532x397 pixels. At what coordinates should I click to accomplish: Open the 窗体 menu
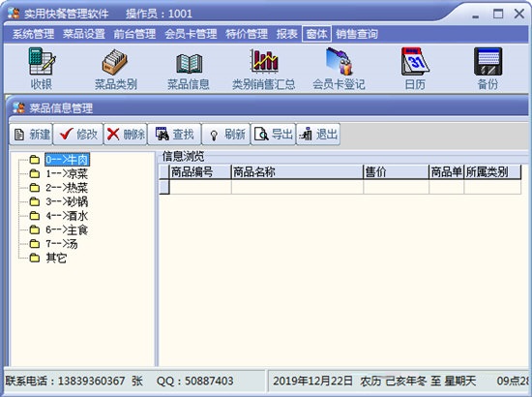[x=316, y=34]
